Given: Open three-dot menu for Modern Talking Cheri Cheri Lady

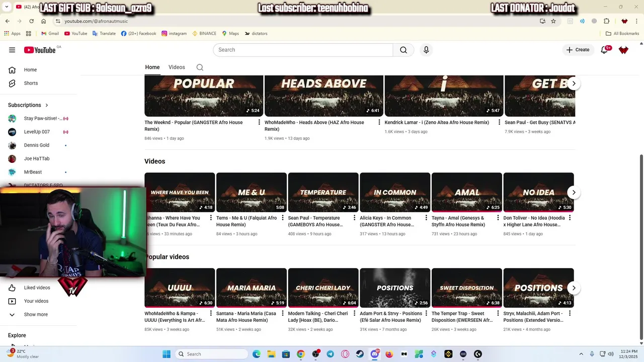Looking at the screenshot, I should (354, 313).
